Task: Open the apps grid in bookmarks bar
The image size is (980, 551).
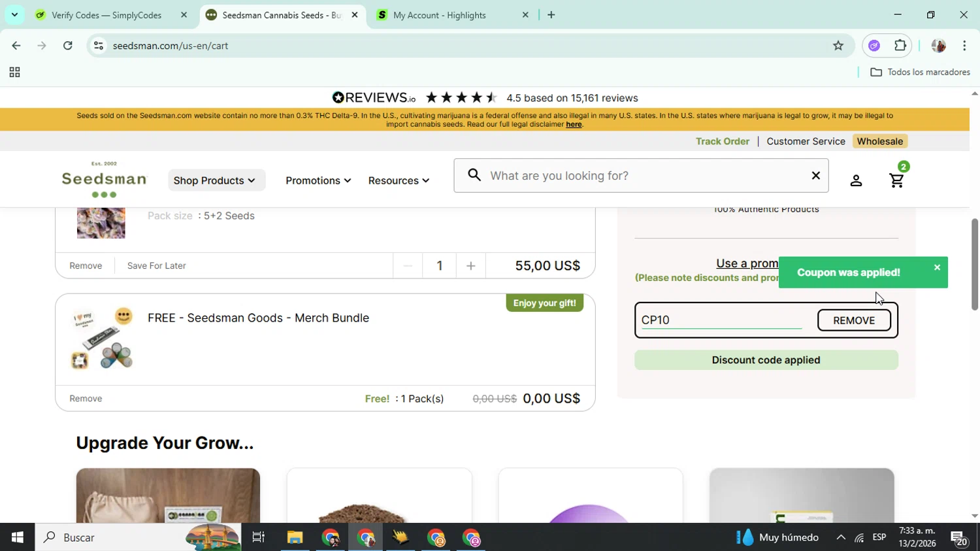Action: point(14,73)
